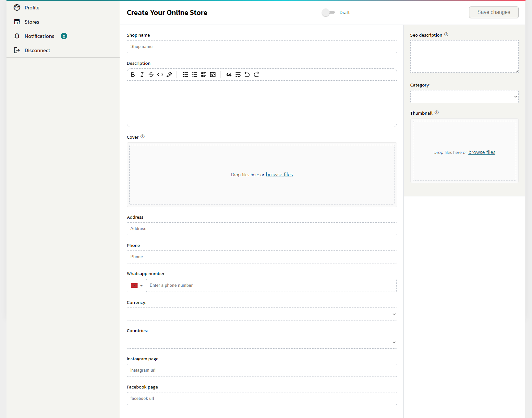
Task: Insert a hard line break
Action: click(x=238, y=75)
